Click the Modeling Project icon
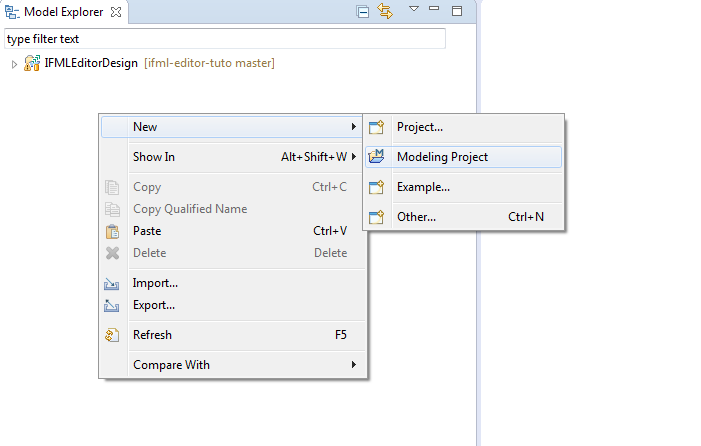The height and width of the screenshot is (446, 701). coord(376,156)
